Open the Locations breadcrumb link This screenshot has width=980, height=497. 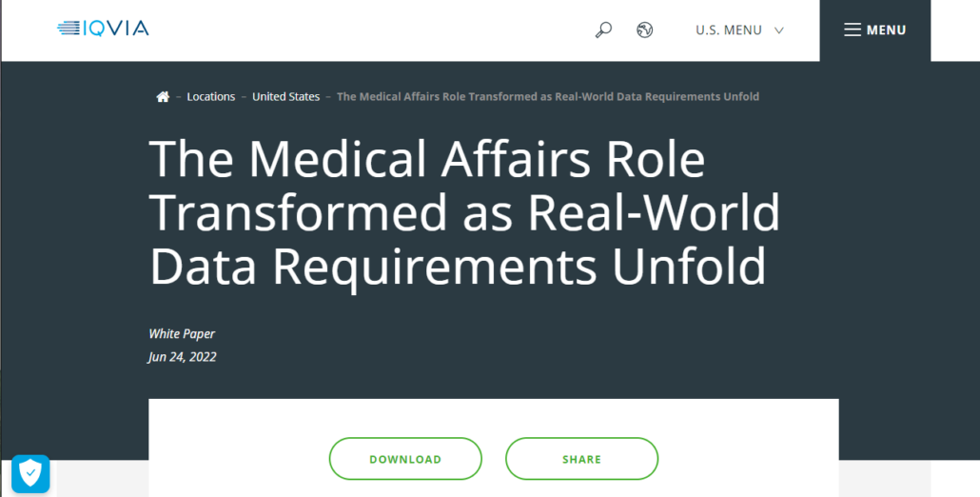[x=210, y=96]
